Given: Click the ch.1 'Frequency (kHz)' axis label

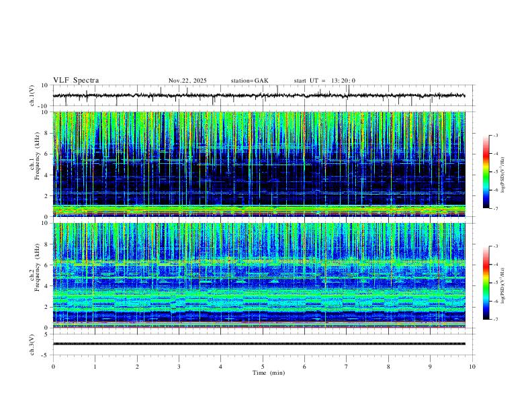Looking at the screenshot, I should (38, 156).
